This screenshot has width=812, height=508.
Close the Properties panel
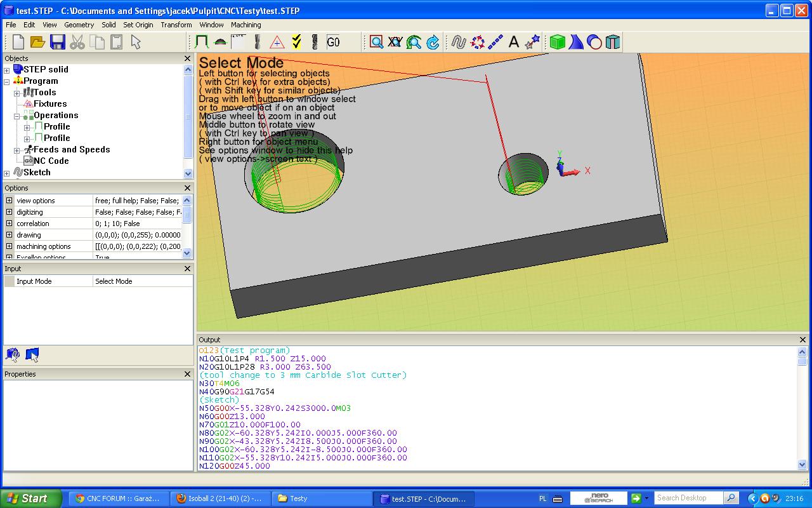187,374
